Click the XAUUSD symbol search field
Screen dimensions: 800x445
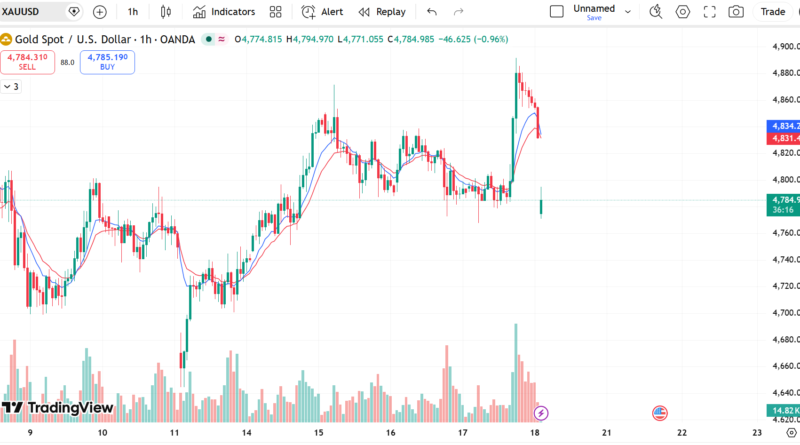coord(30,12)
